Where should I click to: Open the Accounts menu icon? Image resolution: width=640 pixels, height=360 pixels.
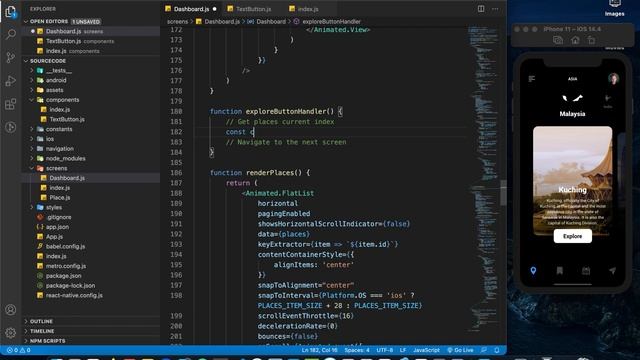(11, 309)
